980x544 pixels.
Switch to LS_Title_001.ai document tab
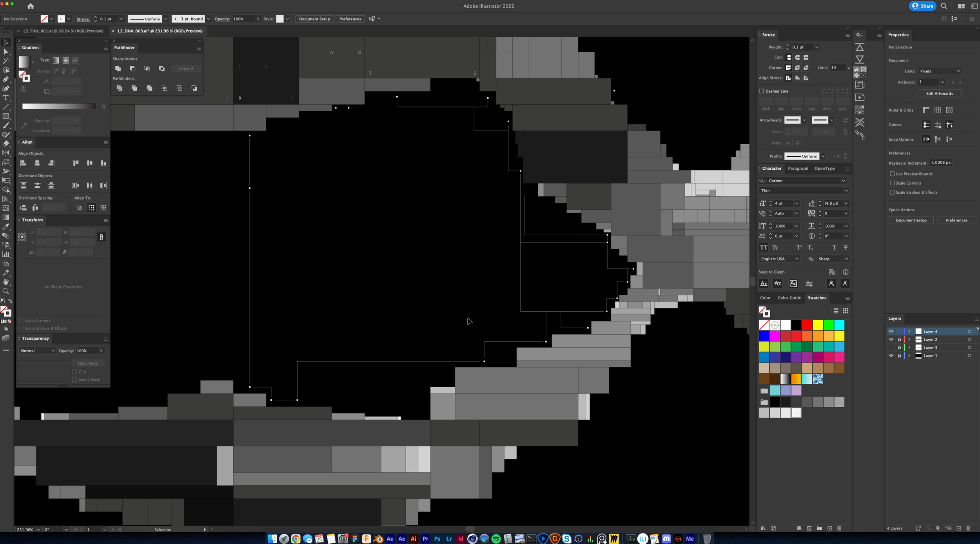click(x=63, y=31)
